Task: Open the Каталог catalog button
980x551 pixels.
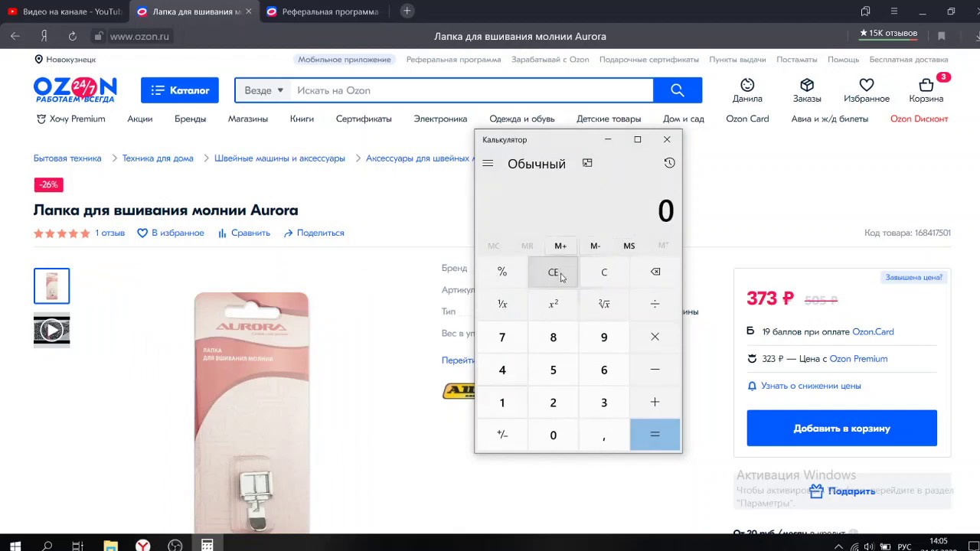Action: pyautogui.click(x=180, y=90)
